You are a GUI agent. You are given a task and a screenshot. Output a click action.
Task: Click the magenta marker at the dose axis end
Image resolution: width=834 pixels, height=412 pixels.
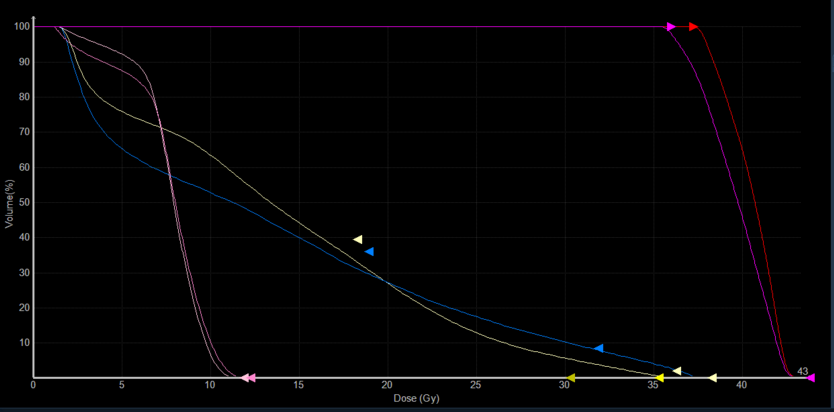point(811,378)
